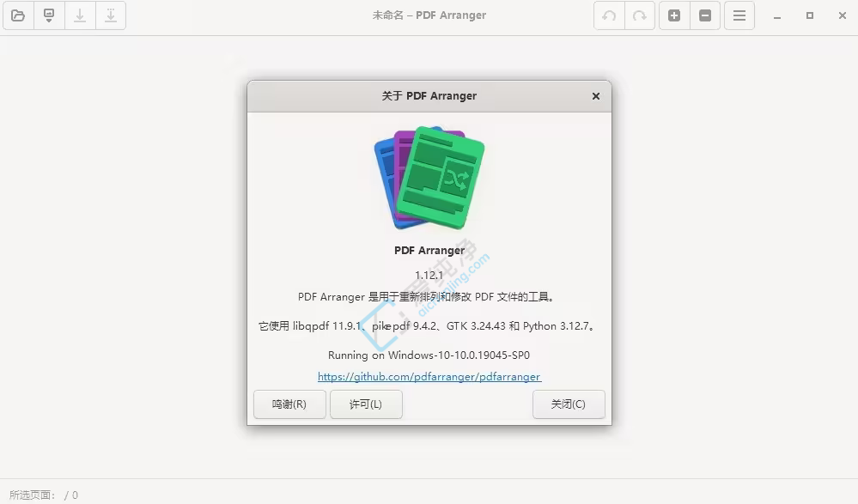The width and height of the screenshot is (858, 504).
Task: Zoom out with the minus button
Action: pos(705,15)
